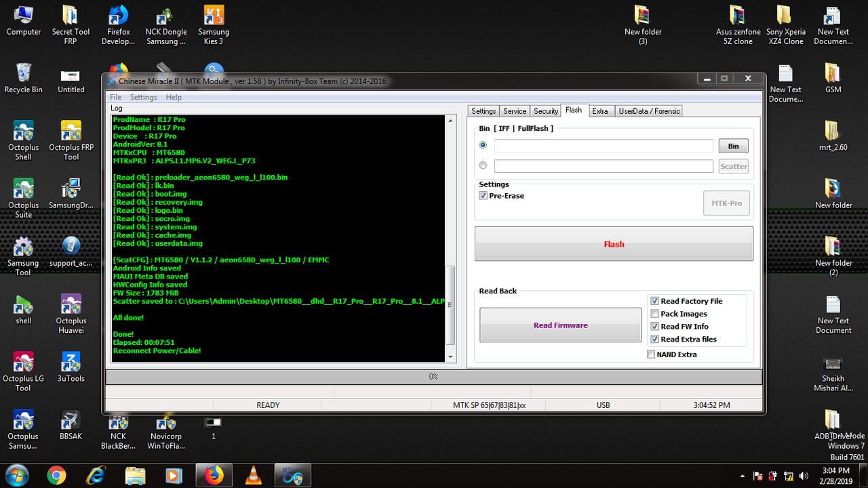Screen dimensions: 868x488
Task: Open SamsungDr... desktop shortcut
Action: pyautogui.click(x=71, y=195)
